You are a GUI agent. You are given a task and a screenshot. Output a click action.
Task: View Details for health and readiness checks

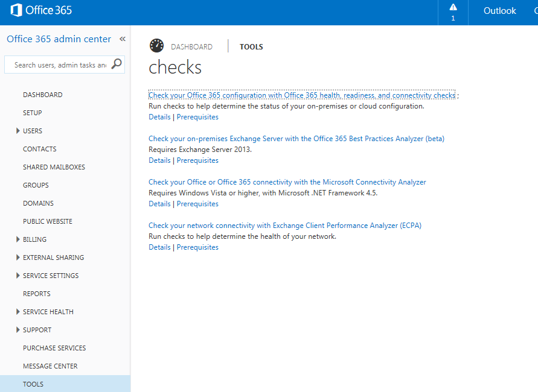click(x=159, y=117)
